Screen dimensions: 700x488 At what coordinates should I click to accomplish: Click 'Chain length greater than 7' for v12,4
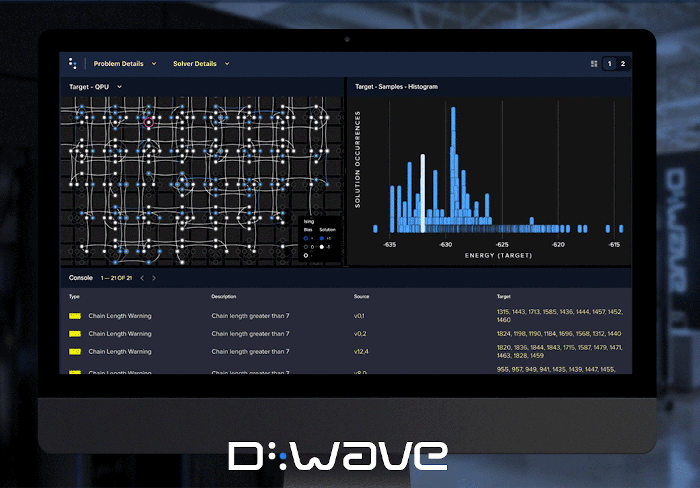pos(250,351)
